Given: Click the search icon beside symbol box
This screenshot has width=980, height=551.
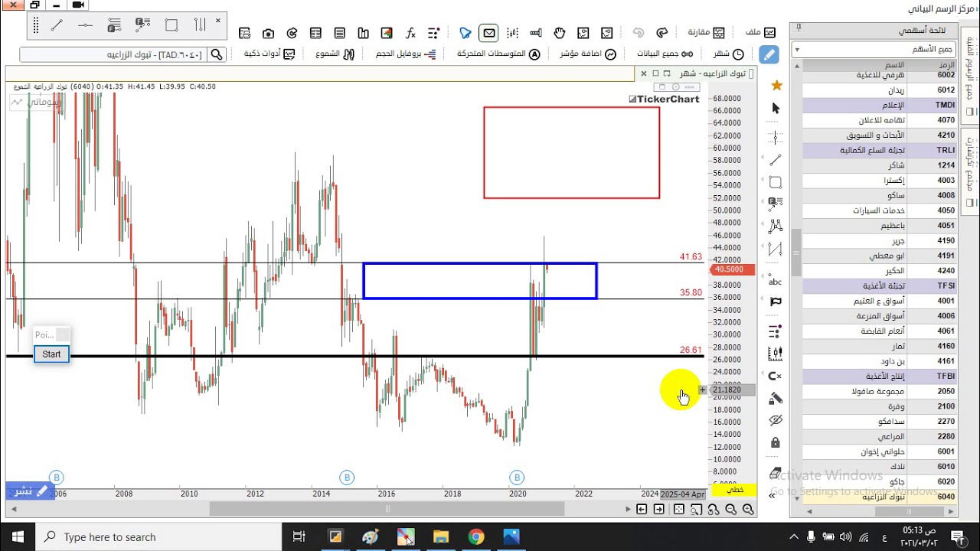Looking at the screenshot, I should coord(217,54).
